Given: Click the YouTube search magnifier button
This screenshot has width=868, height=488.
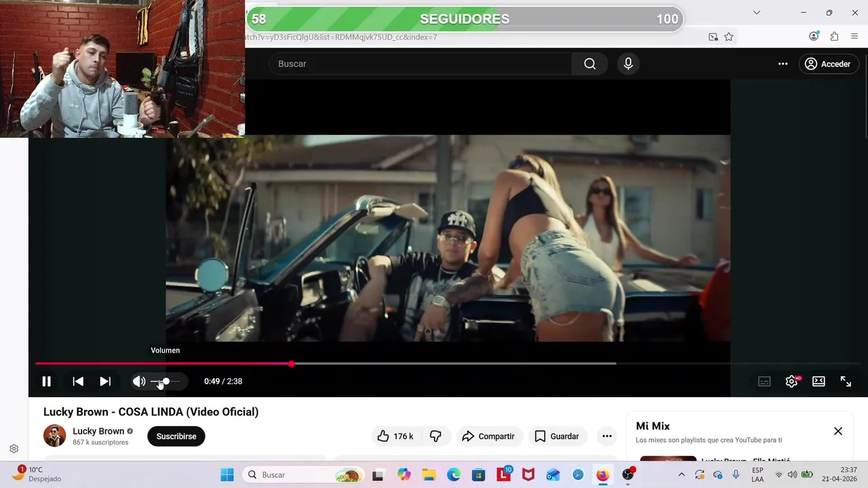Looking at the screenshot, I should point(589,64).
